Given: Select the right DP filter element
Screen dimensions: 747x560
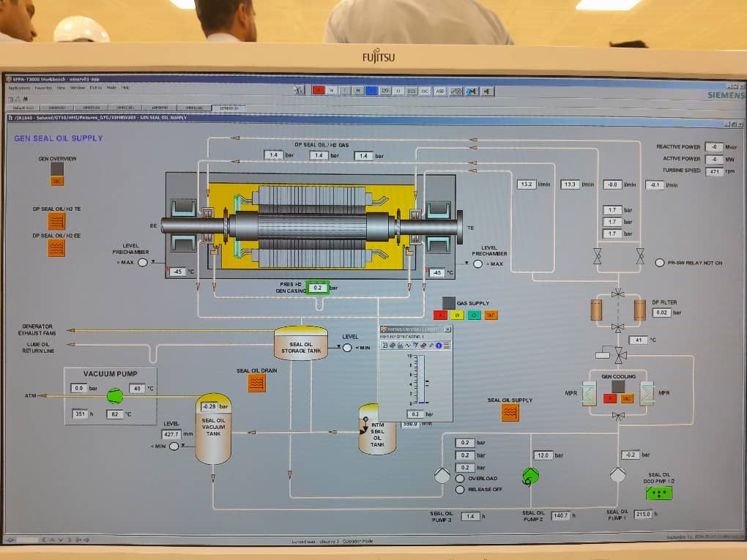Looking at the screenshot, I should click(640, 310).
